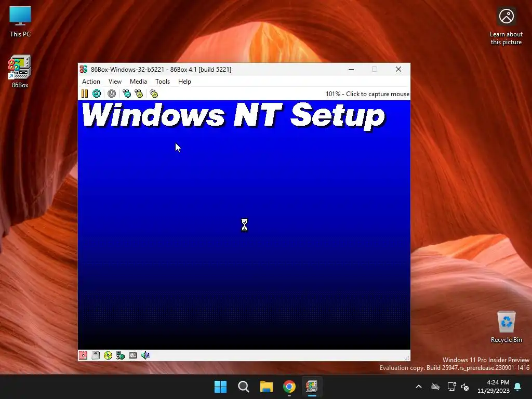Open taskbar Search
Image resolution: width=532 pixels, height=399 pixels.
point(244,387)
